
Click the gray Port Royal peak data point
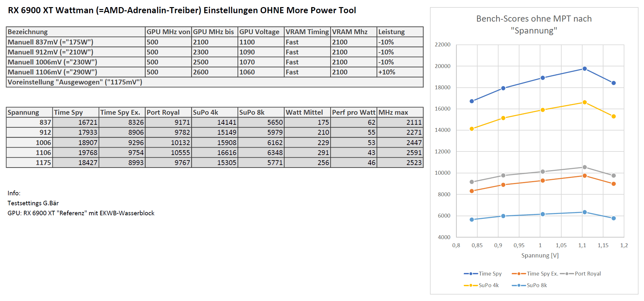584,167
